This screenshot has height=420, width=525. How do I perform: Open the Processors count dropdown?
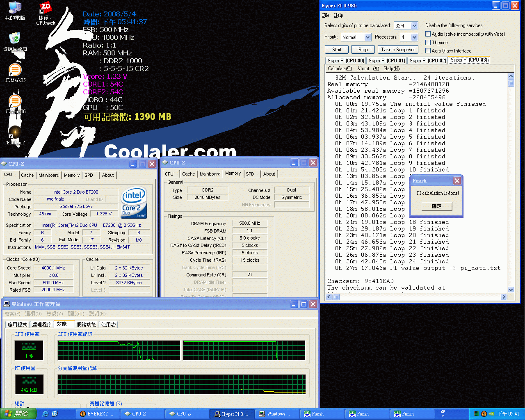pyautogui.click(x=414, y=37)
